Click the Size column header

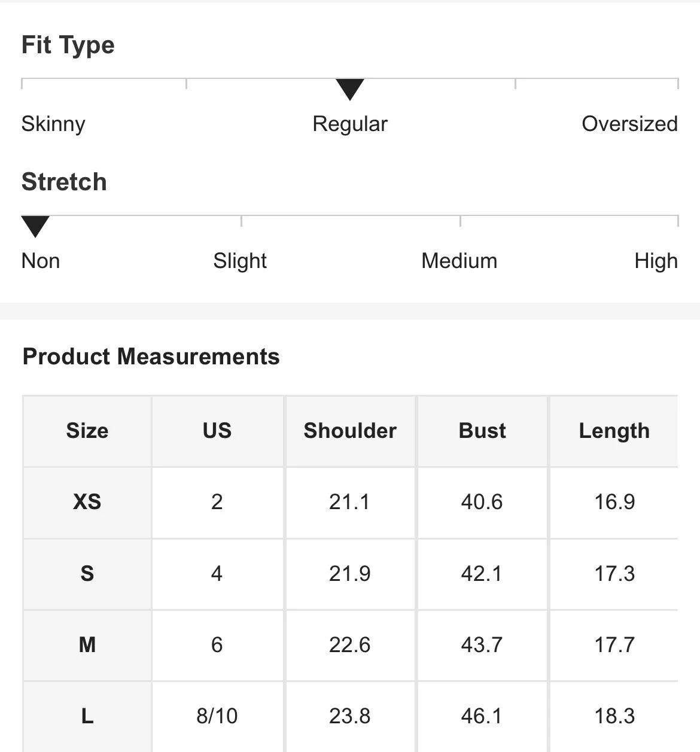87,431
